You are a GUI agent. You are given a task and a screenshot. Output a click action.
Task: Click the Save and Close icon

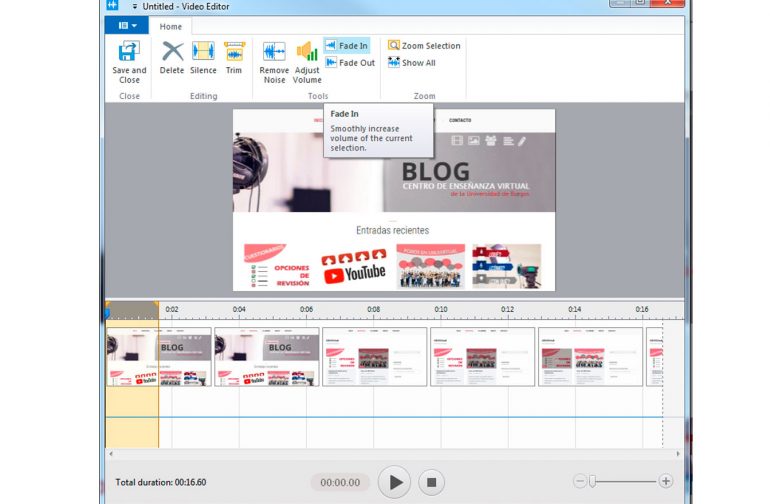click(x=129, y=52)
